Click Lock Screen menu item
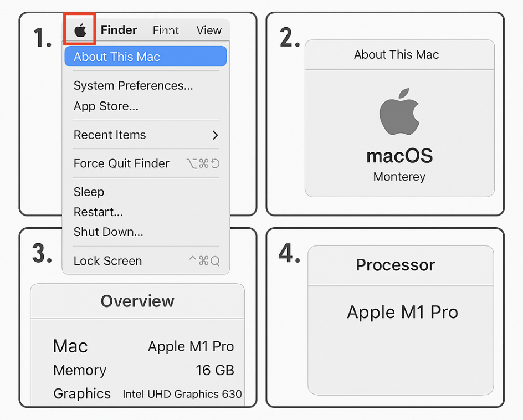 click(107, 261)
